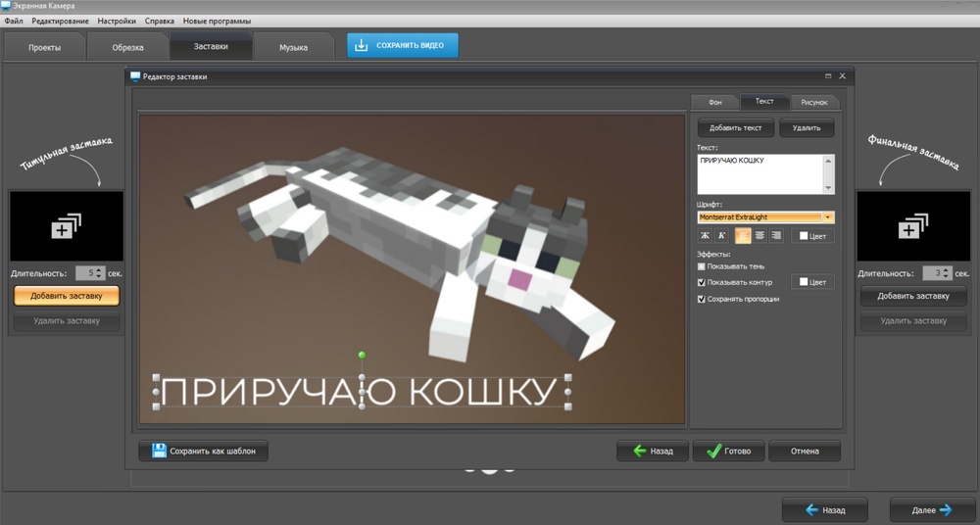This screenshot has height=525, width=980.
Task: Open text Цвет color picker
Action: [812, 236]
